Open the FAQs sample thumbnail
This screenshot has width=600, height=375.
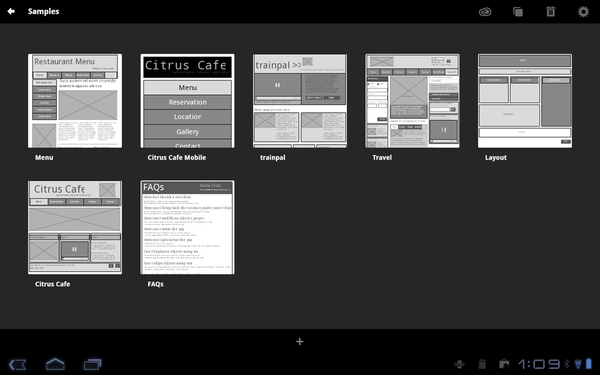coord(188,227)
